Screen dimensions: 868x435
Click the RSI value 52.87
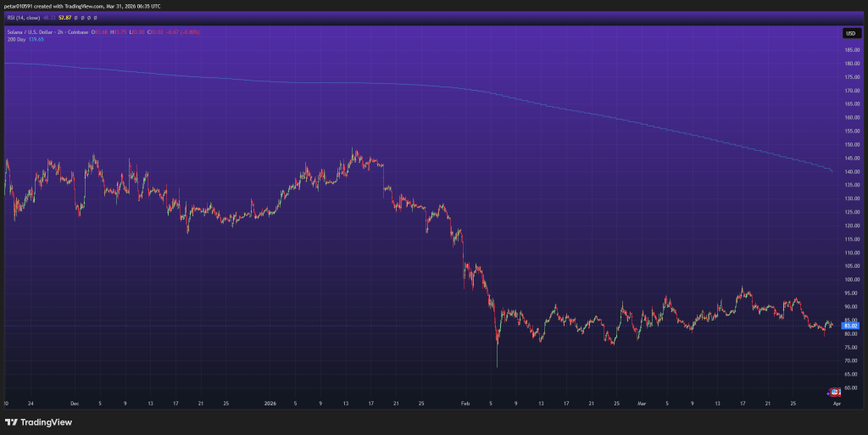pos(64,18)
